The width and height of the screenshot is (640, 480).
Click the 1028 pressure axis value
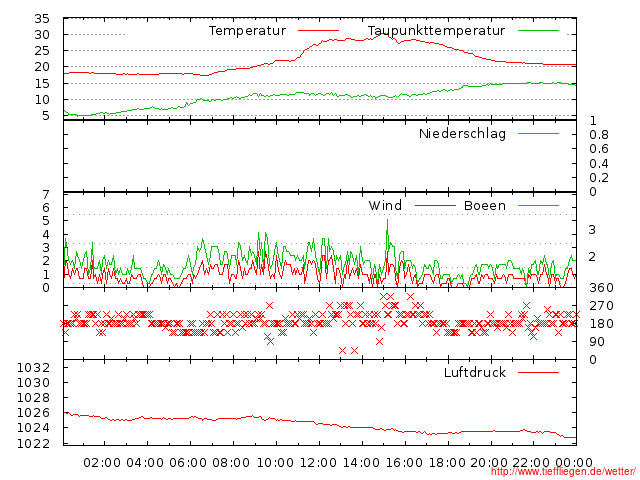pos(33,398)
